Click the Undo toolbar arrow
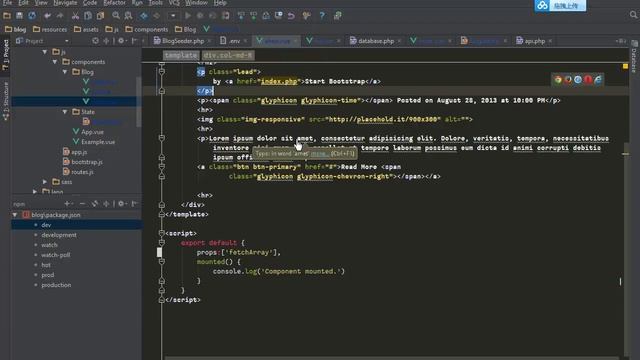 [47, 16]
